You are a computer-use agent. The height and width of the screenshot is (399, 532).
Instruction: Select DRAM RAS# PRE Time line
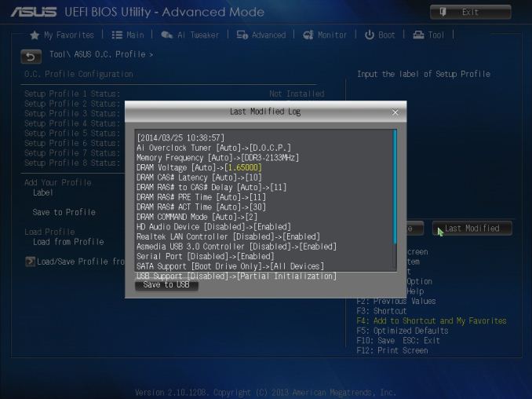[201, 197]
